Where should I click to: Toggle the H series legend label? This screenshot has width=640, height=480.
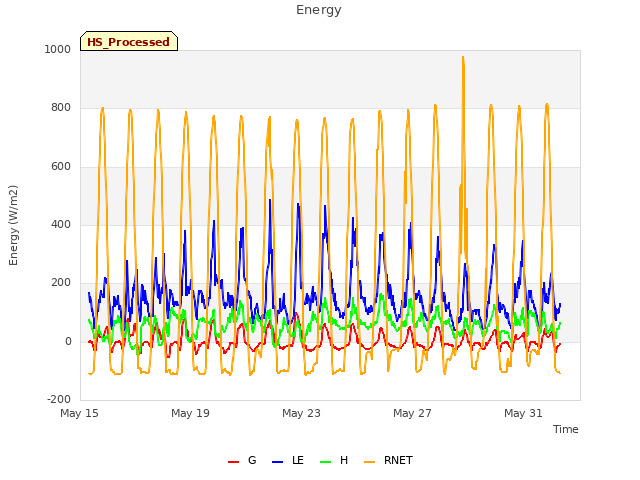[344, 460]
